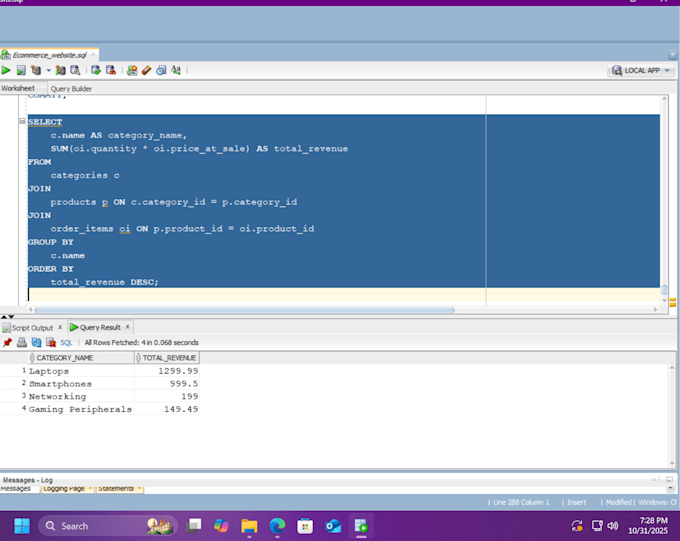The height and width of the screenshot is (541, 680).
Task: Switch to the Worksheet tab
Action: 18,88
